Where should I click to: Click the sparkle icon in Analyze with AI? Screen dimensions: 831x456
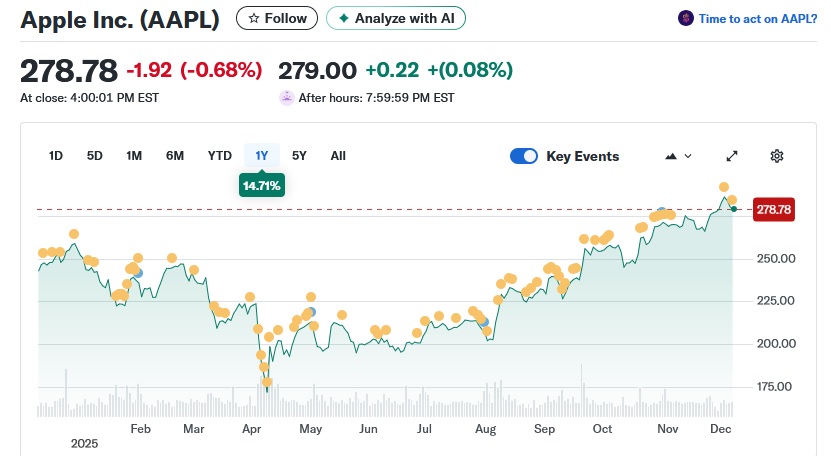344,18
